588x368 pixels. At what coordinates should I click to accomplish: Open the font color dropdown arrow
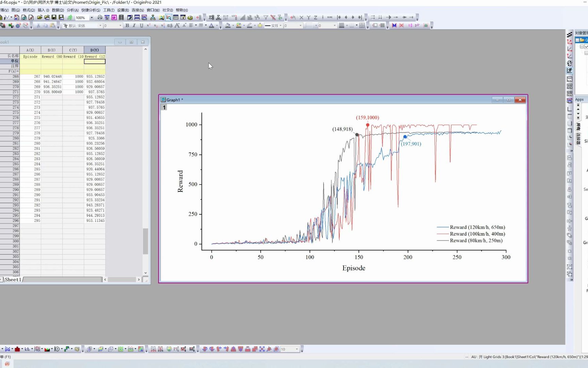click(217, 26)
